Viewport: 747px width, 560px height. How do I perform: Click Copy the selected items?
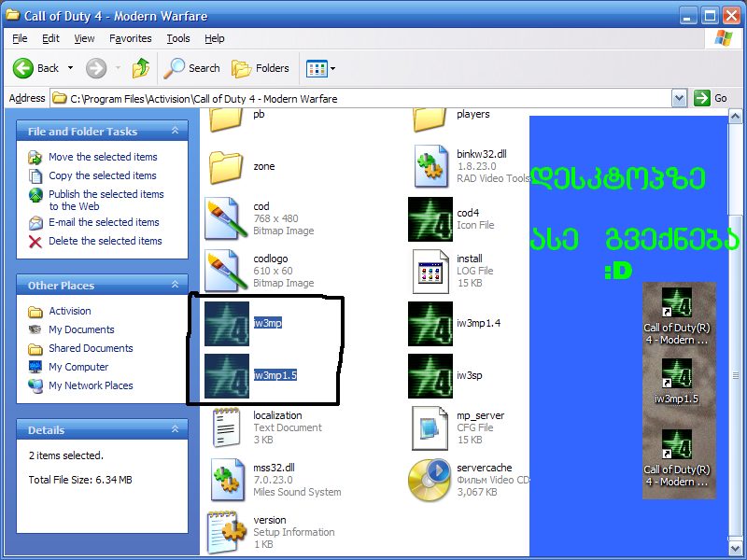point(103,175)
